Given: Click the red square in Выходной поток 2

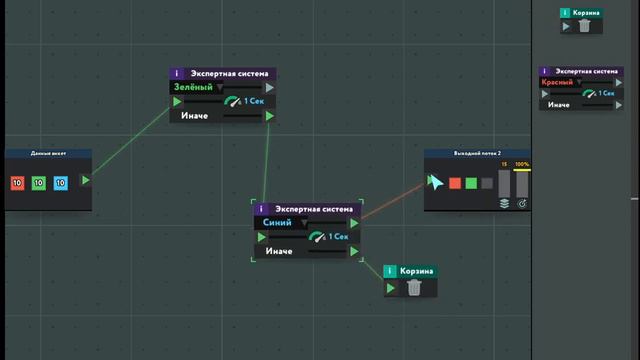Looking at the screenshot, I should [x=455, y=183].
